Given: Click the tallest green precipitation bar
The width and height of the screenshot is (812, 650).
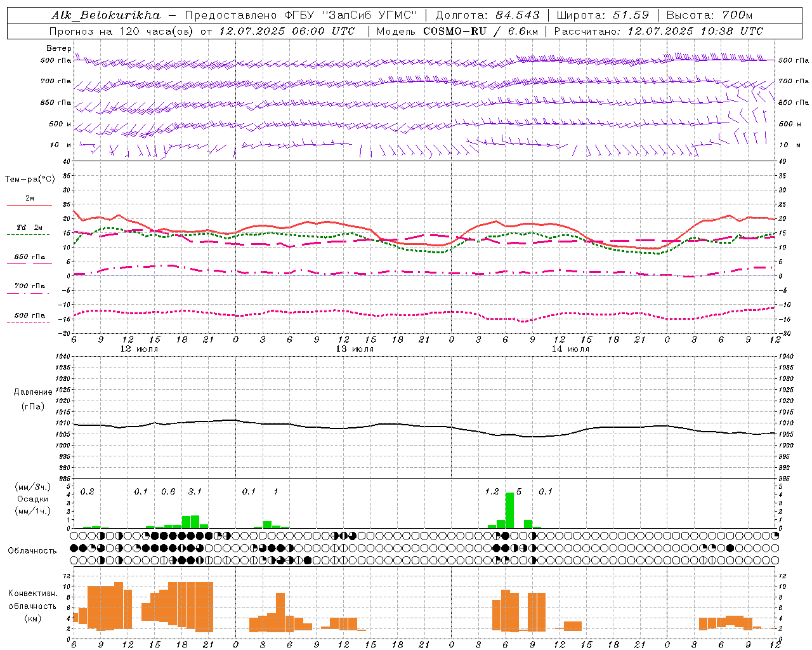Looking at the screenshot, I should 509,510.
